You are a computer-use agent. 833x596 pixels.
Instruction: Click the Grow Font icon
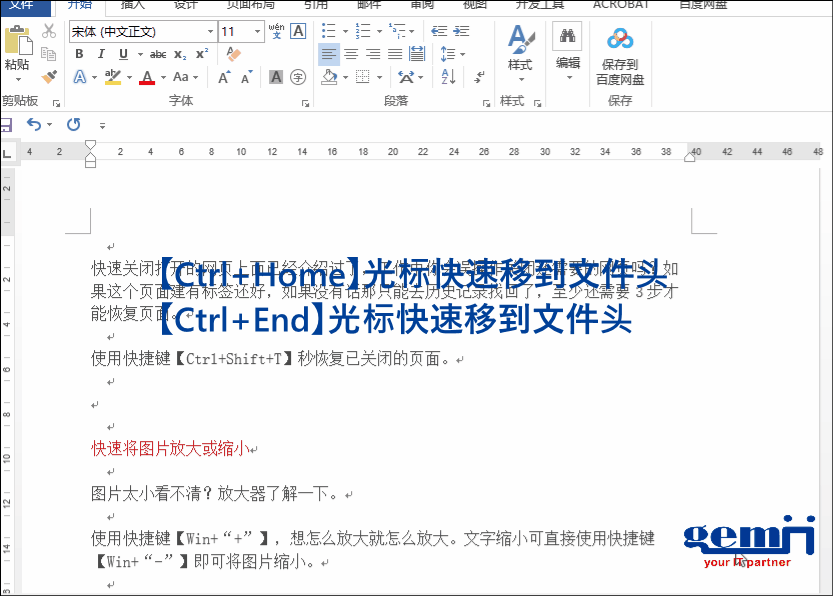tap(223, 77)
